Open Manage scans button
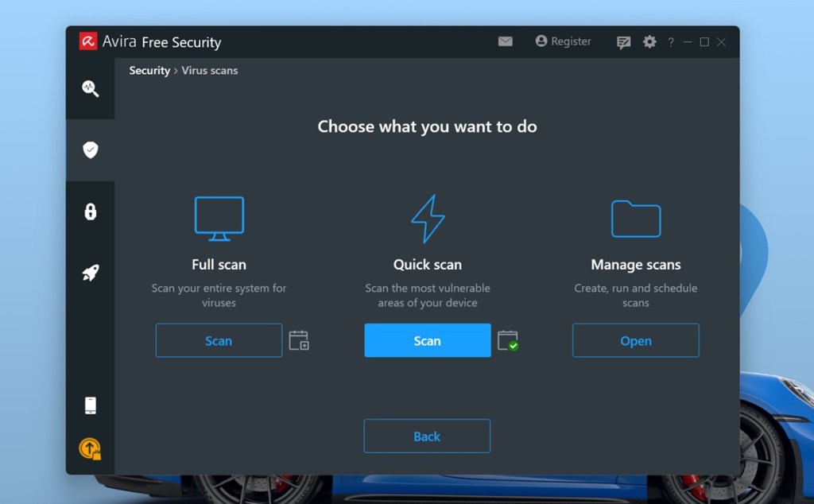This screenshot has height=504, width=814. click(x=636, y=340)
